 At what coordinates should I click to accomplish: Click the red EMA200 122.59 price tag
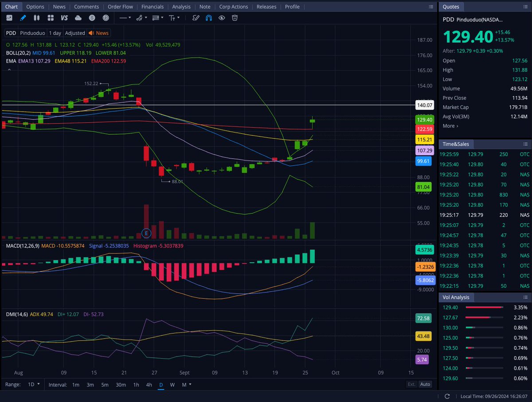424,129
